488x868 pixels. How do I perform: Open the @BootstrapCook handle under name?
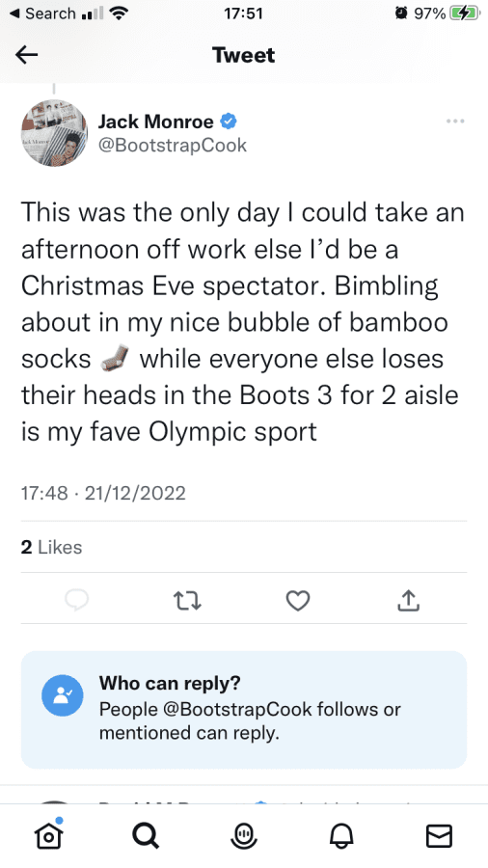(x=173, y=145)
